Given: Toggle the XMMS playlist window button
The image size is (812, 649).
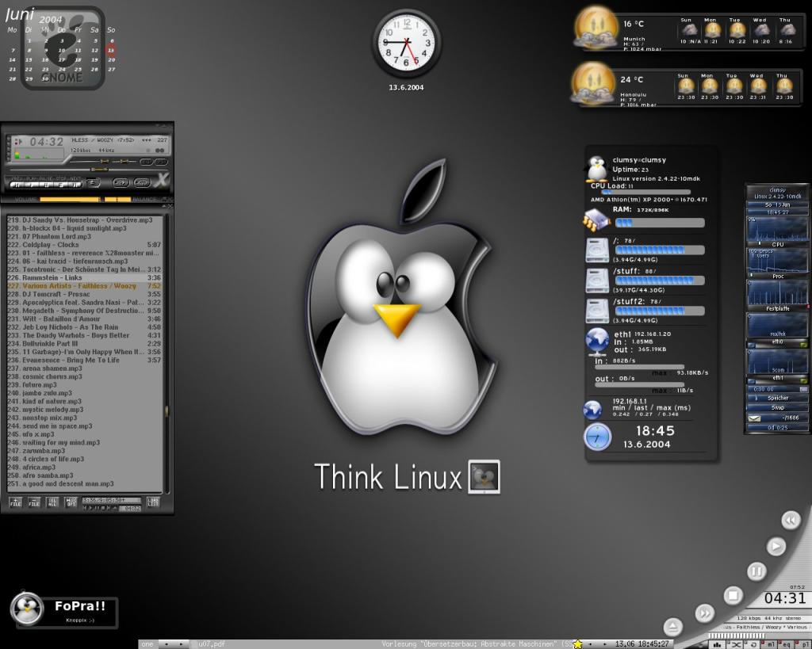Looking at the screenshot, I should 162,162.
